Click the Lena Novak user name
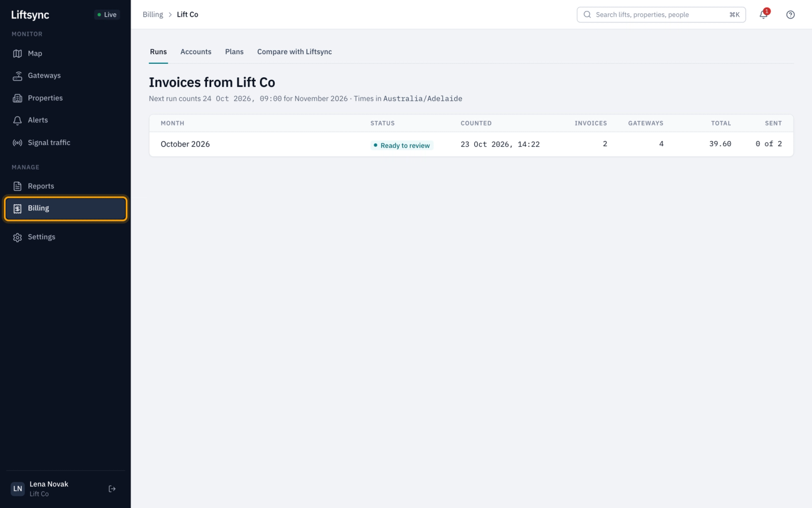 pos(49,484)
